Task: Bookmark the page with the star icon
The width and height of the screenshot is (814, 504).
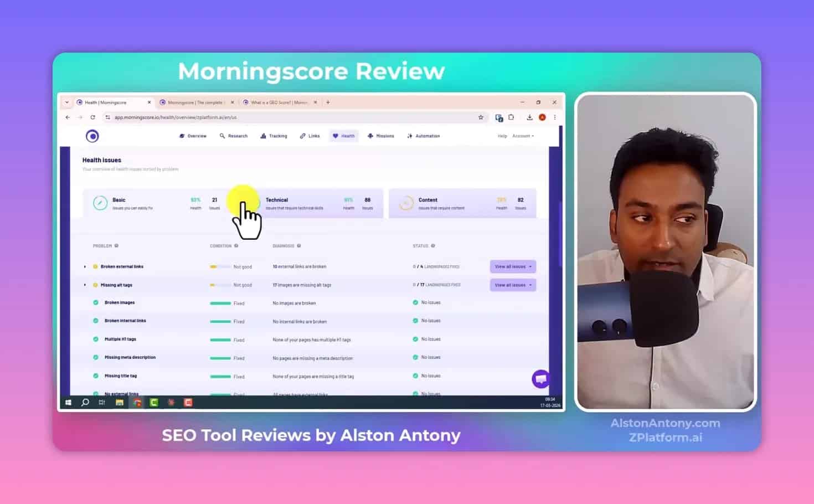Action: pos(481,117)
